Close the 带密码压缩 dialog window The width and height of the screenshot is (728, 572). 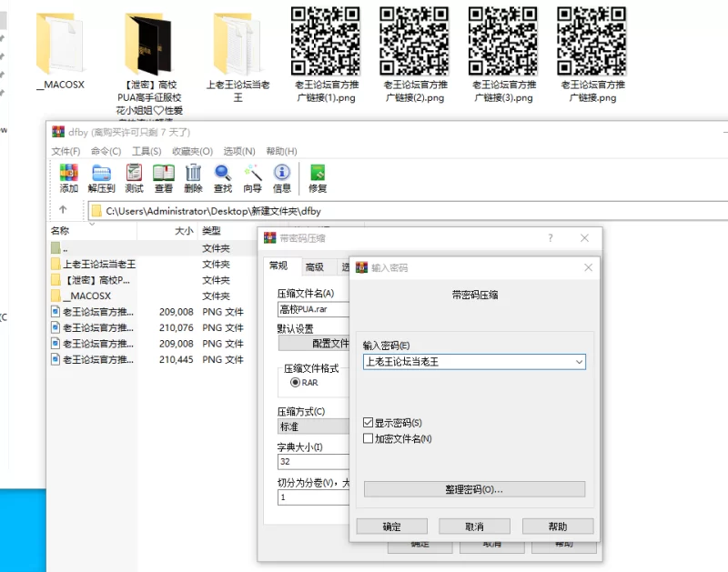584,238
